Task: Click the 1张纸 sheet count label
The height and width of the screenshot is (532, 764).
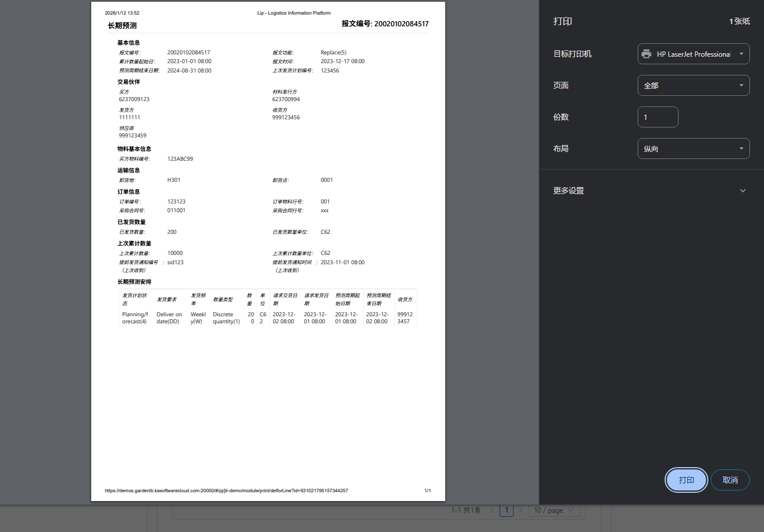Action: coord(739,21)
